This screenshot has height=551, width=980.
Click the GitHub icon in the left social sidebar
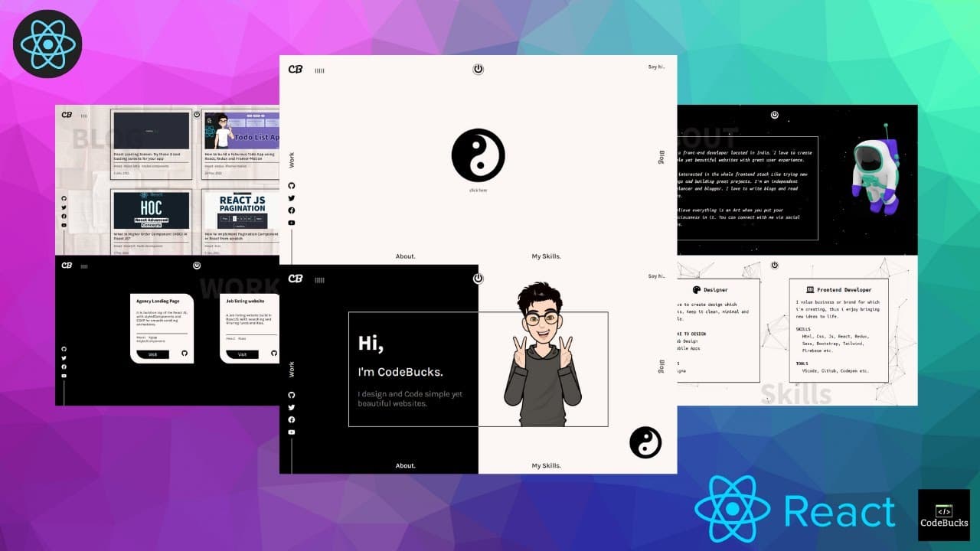click(x=291, y=394)
